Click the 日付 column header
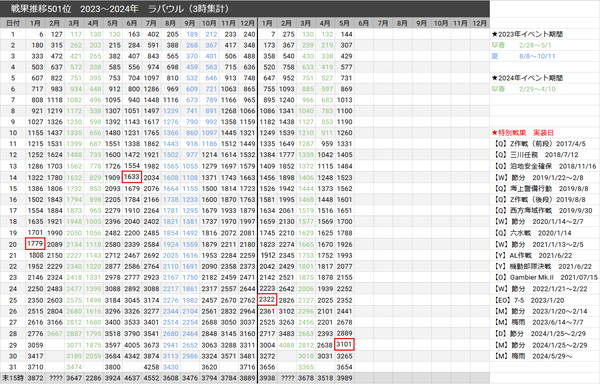The image size is (600, 384). click(13, 23)
